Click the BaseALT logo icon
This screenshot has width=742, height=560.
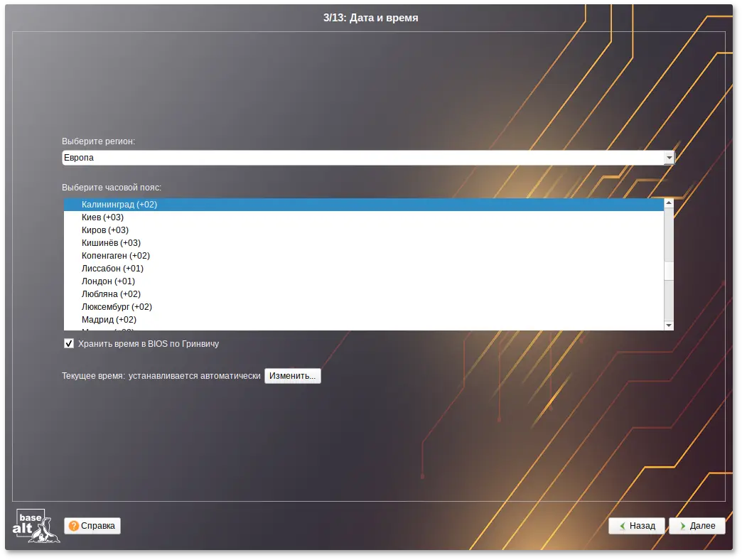[36, 527]
